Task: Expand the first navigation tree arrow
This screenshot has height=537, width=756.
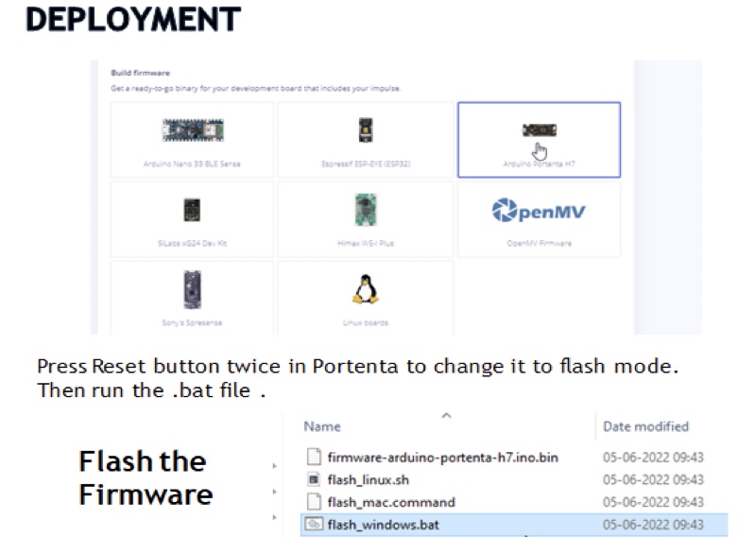Action: [x=274, y=466]
